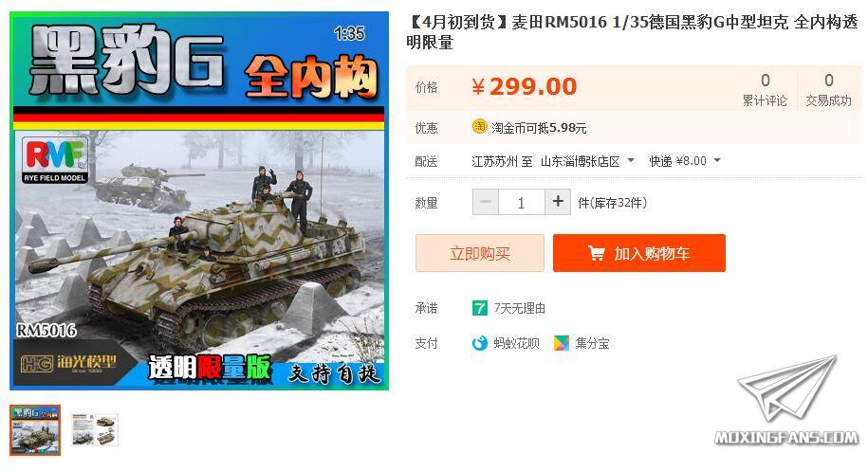Decrease quantity with the minus button
The image size is (868, 471).
coord(486,202)
